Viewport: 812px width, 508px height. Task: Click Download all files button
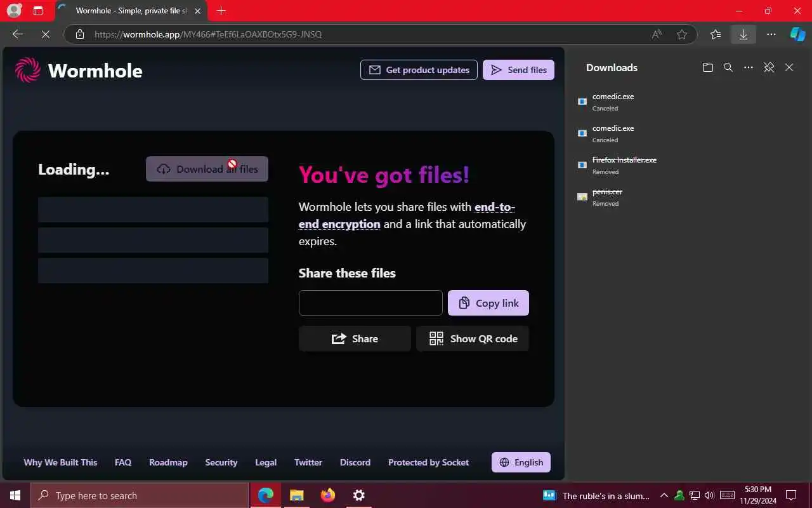(207, 169)
